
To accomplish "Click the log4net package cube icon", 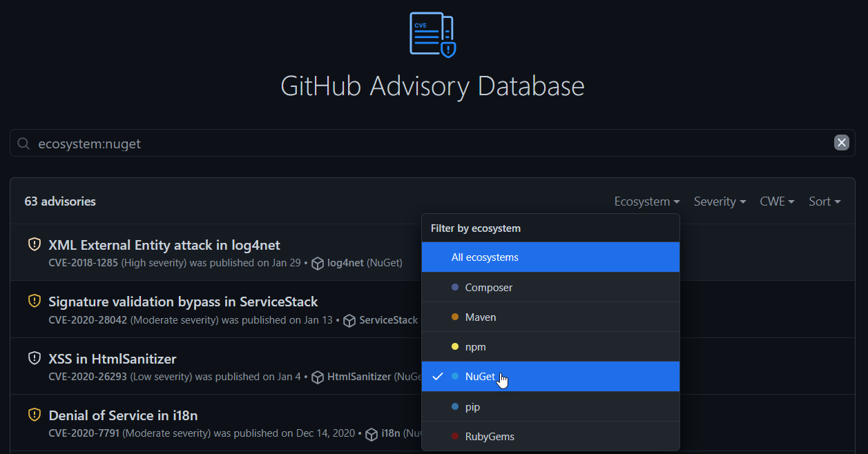I will [318, 264].
